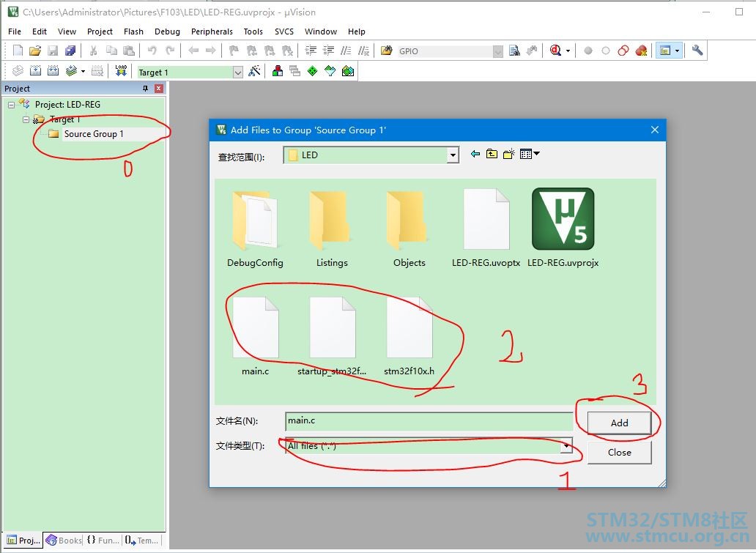
Task: Open the debug session dropdown arrow
Action: pyautogui.click(x=568, y=50)
